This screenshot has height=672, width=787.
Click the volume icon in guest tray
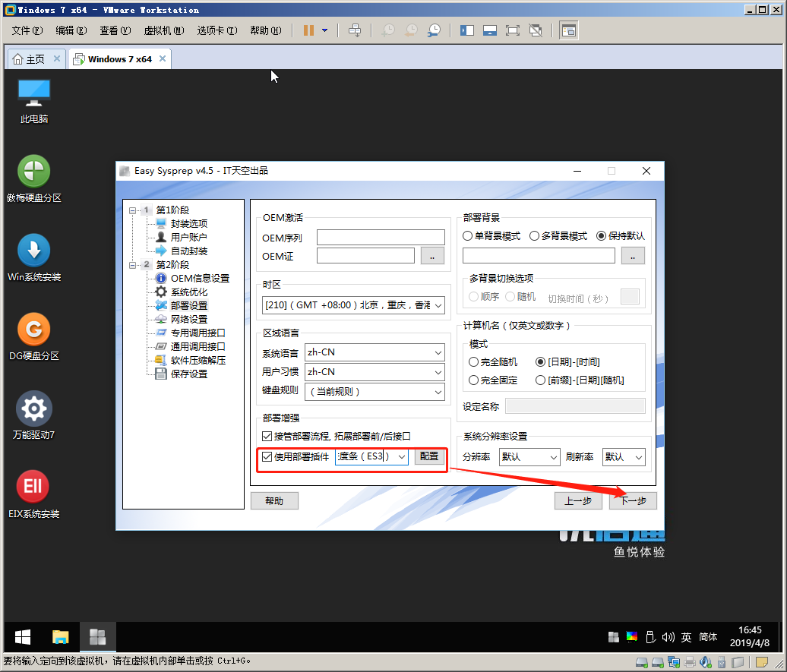(668, 637)
